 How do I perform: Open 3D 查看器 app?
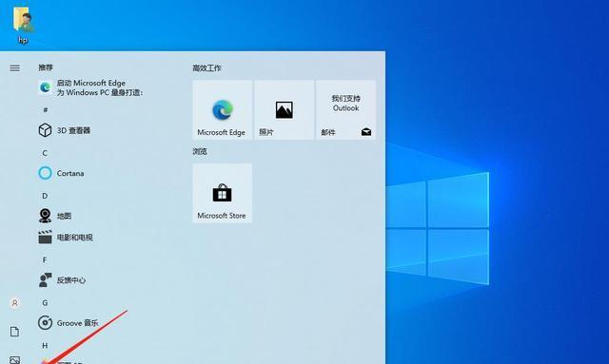[x=65, y=130]
